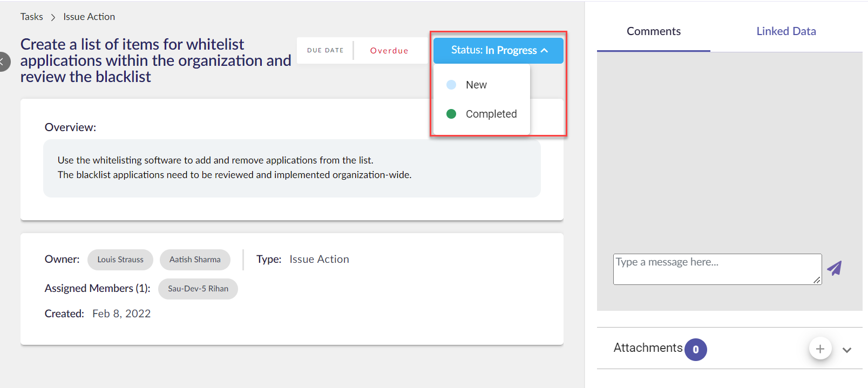Viewport: 868px width, 388px height.
Task: Click the Overdue due date value
Action: [389, 51]
